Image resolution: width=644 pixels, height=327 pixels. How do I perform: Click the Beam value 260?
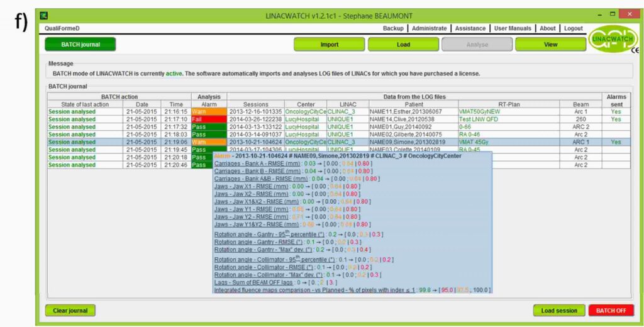pos(580,119)
